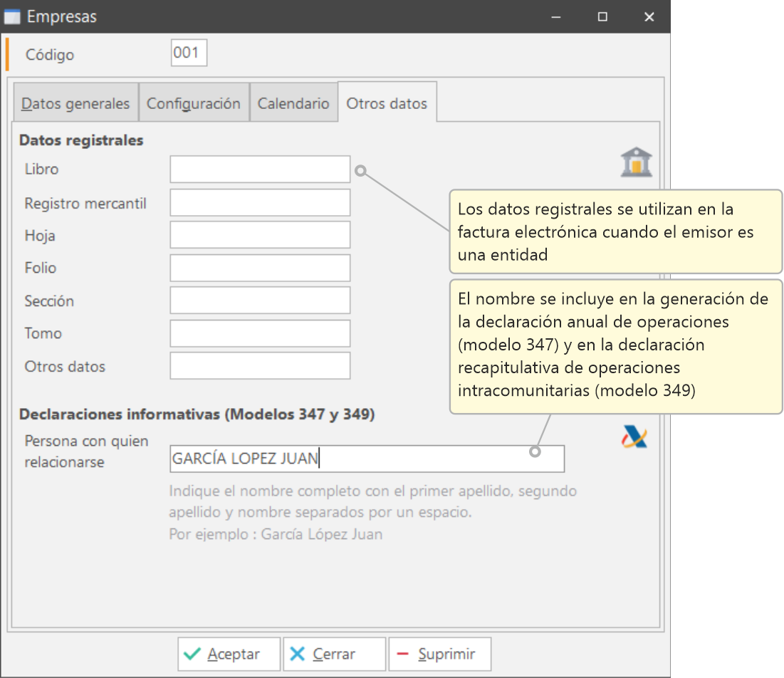Click into the Registro mercantil field
Image resolution: width=784 pixels, height=678 pixels.
pos(260,203)
